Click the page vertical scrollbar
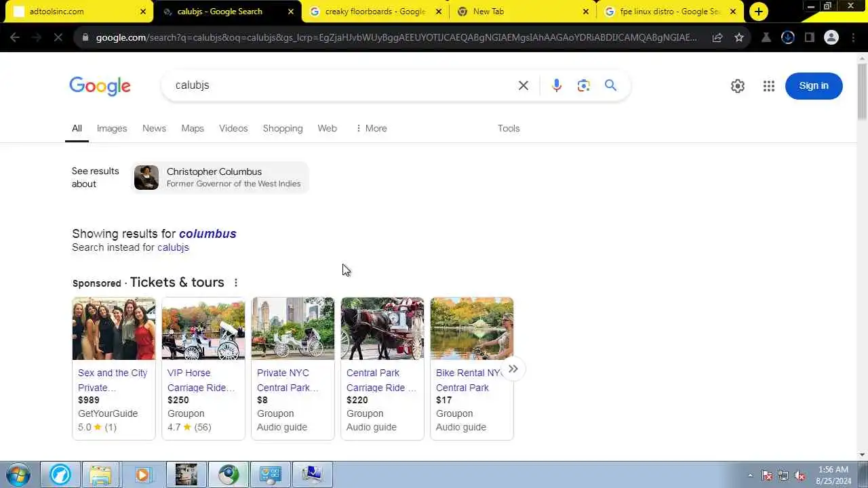 862,91
